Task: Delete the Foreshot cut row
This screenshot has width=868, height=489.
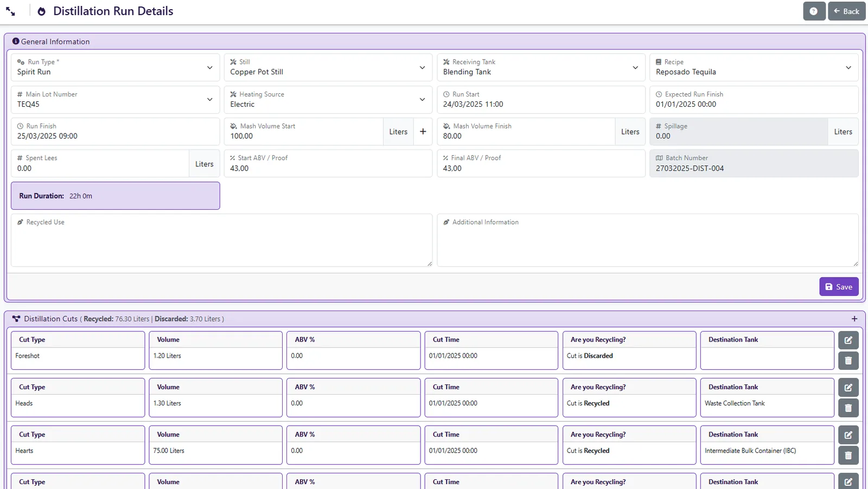Action: click(848, 361)
